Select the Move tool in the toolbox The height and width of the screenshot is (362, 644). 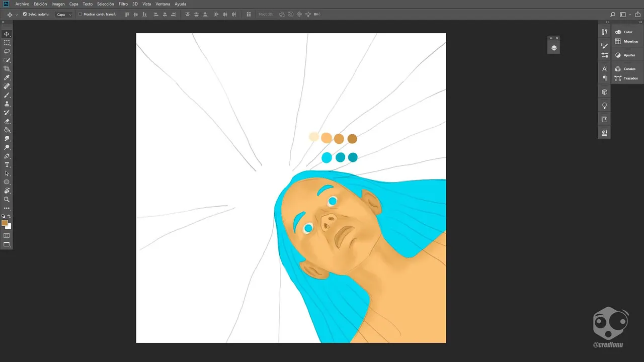point(7,34)
